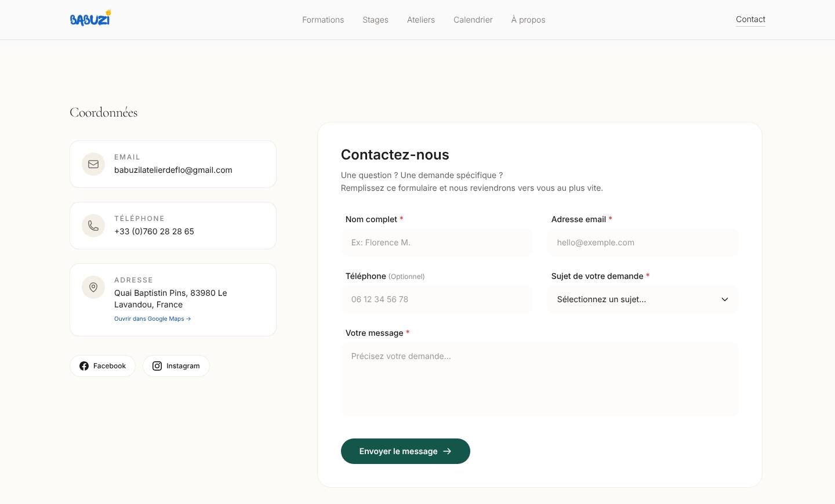Click the Adresse email input
The image size is (835, 504).
(642, 242)
